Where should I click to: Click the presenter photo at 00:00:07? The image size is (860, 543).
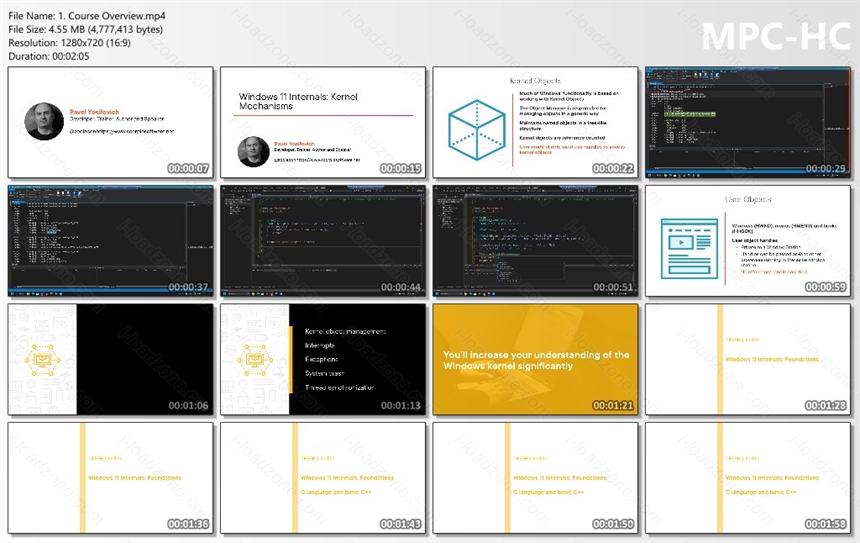(44, 121)
